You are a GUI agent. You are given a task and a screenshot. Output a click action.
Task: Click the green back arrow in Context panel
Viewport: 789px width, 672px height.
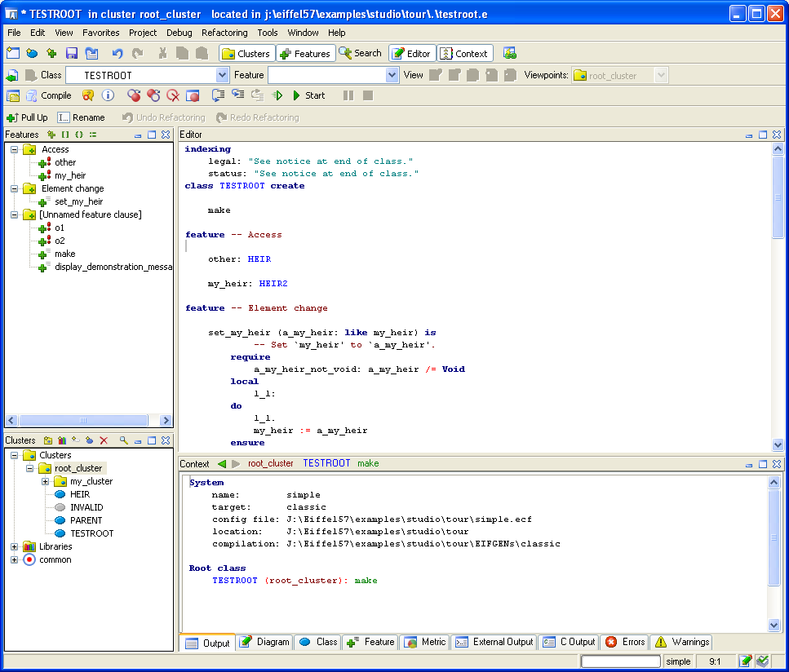click(x=221, y=463)
